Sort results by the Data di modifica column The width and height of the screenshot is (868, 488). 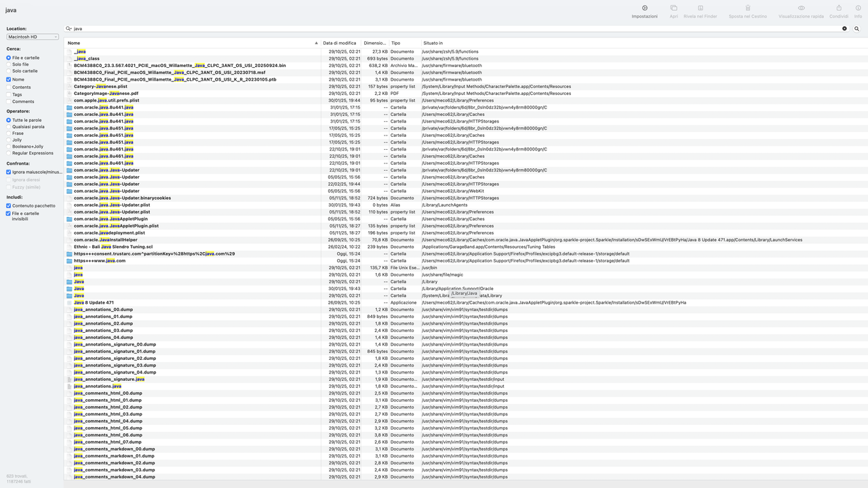click(x=339, y=43)
